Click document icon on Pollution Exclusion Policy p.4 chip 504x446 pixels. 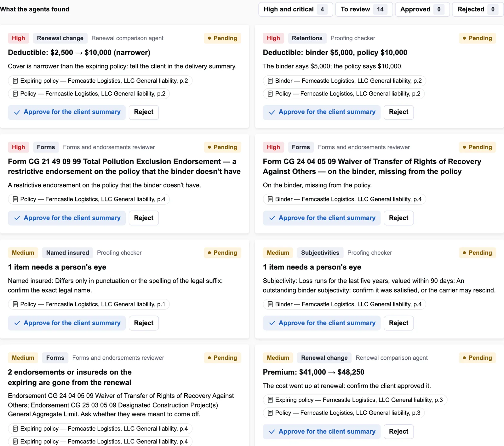15,199
